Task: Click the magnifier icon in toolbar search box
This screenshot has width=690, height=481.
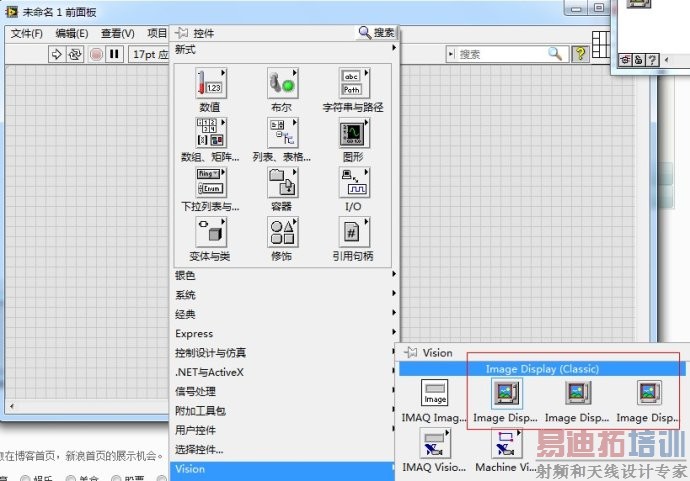Action: tap(555, 54)
